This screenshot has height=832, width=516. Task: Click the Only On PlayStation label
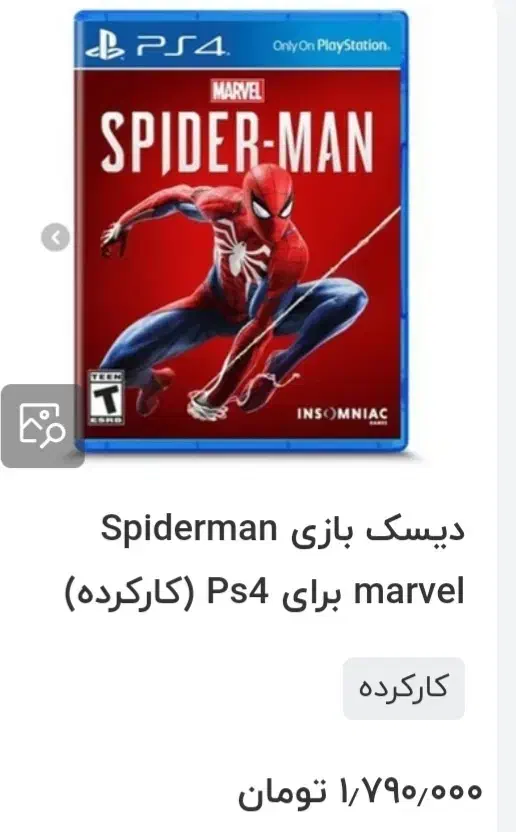[x=331, y=46]
